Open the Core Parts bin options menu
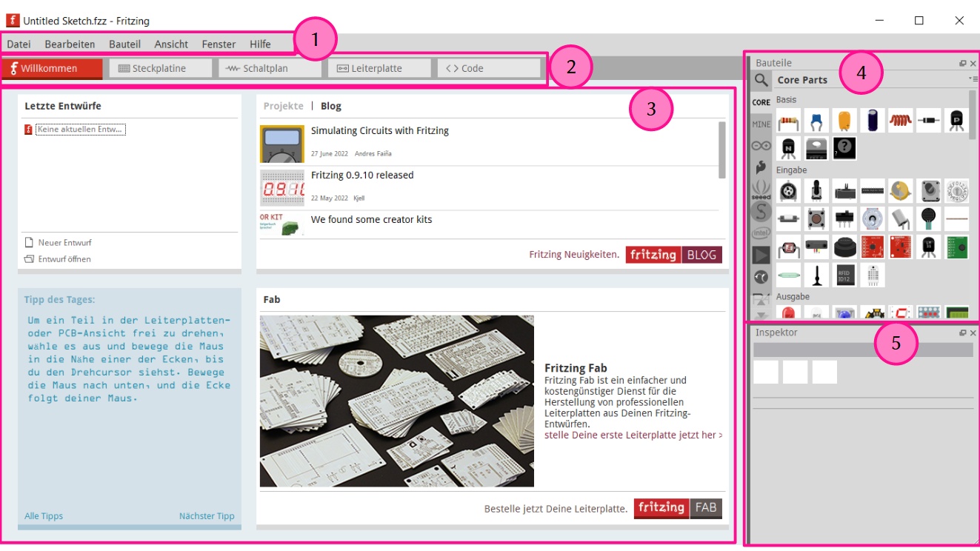Screen dimensions: 980x551 973,79
